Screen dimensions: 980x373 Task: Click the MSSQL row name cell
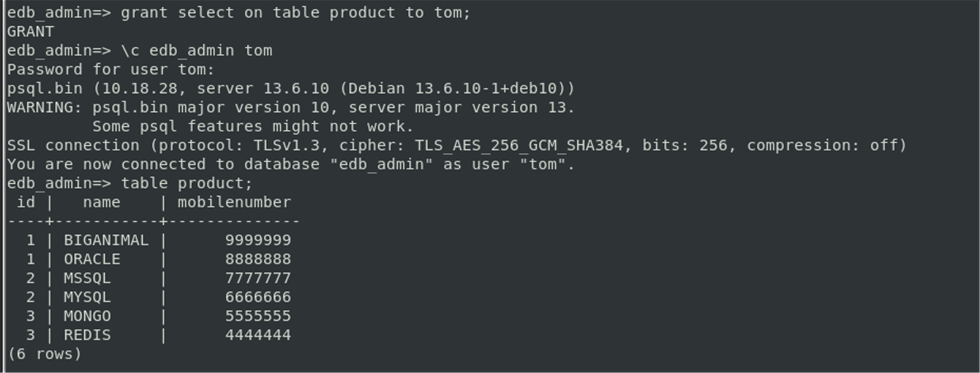pyautogui.click(x=87, y=278)
